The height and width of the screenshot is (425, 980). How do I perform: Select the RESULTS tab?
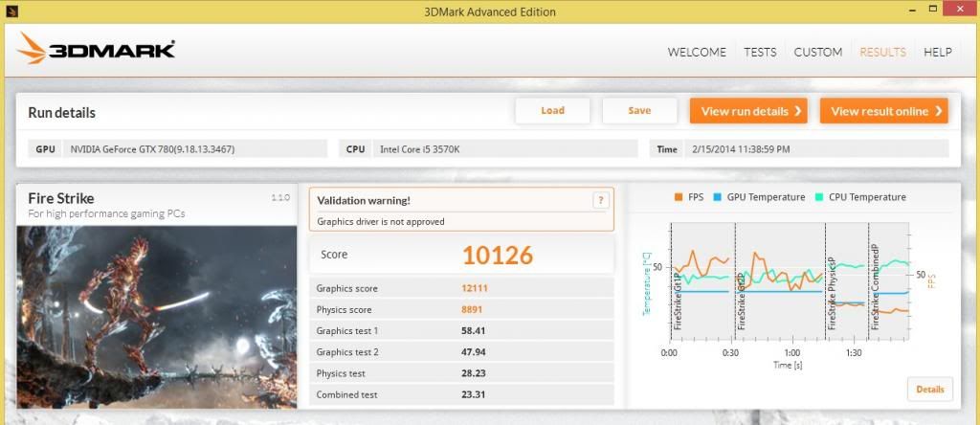pyautogui.click(x=882, y=52)
